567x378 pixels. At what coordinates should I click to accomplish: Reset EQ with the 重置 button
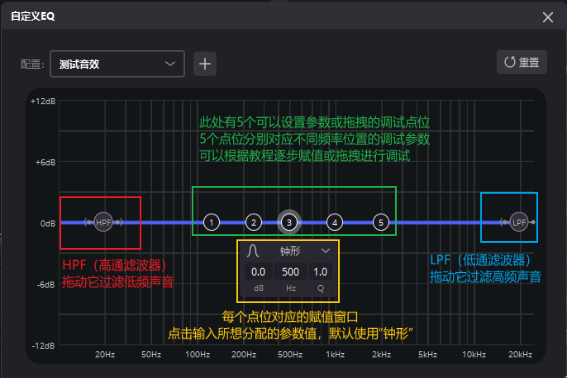pyautogui.click(x=522, y=62)
